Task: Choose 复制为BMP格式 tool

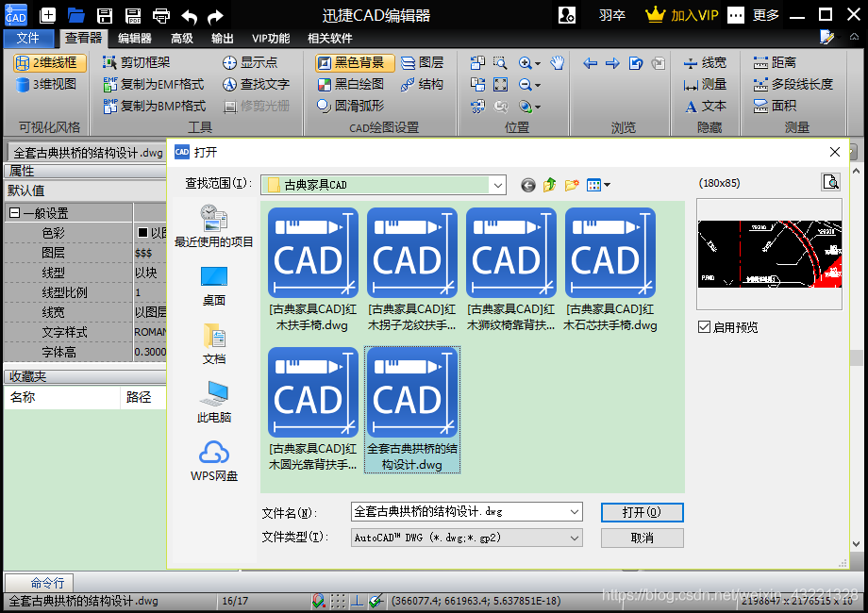Action: click(155, 106)
